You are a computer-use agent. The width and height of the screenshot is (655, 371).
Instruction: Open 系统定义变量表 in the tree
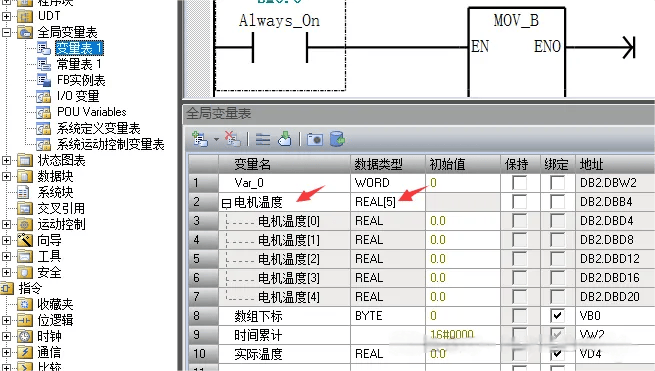tap(99, 128)
